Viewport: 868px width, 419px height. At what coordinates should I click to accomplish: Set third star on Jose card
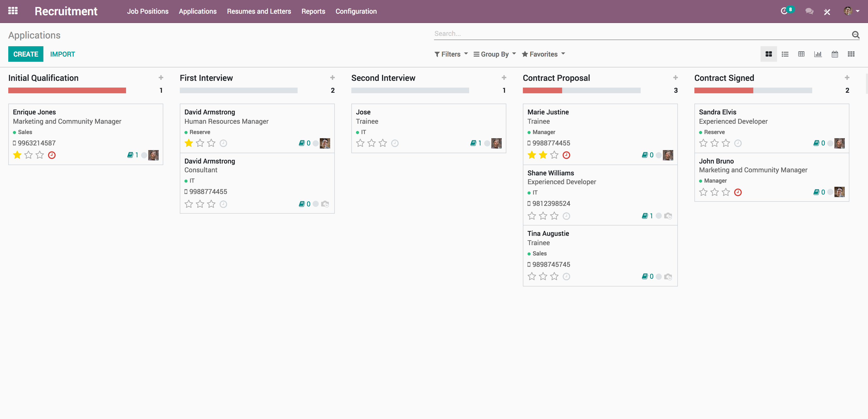click(383, 143)
